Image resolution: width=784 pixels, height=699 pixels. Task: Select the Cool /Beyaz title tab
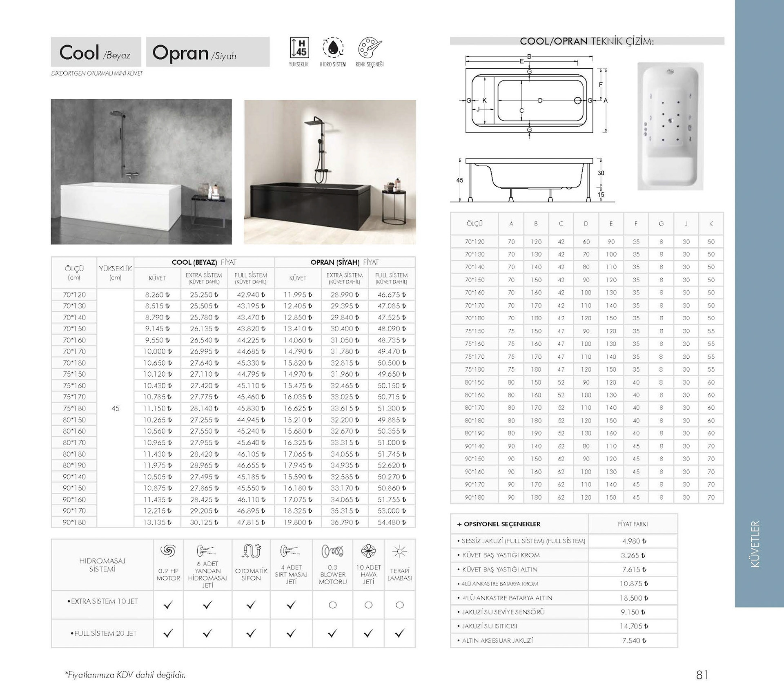96,52
